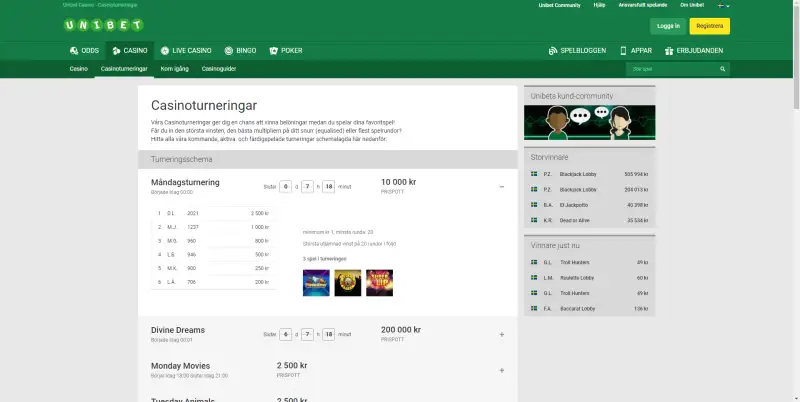Image resolution: width=800 pixels, height=402 pixels.
Task: Click leaderboard row with 2 500 kr
Action: [214, 213]
